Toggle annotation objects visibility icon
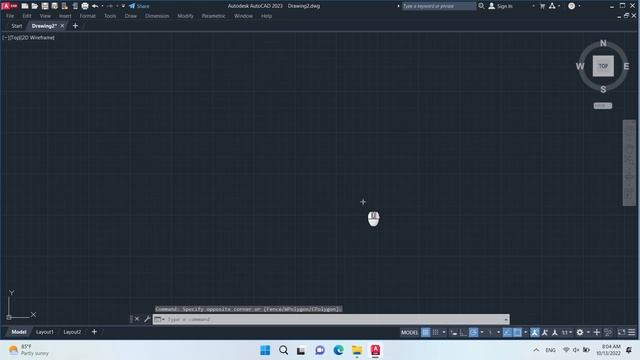 point(535,333)
